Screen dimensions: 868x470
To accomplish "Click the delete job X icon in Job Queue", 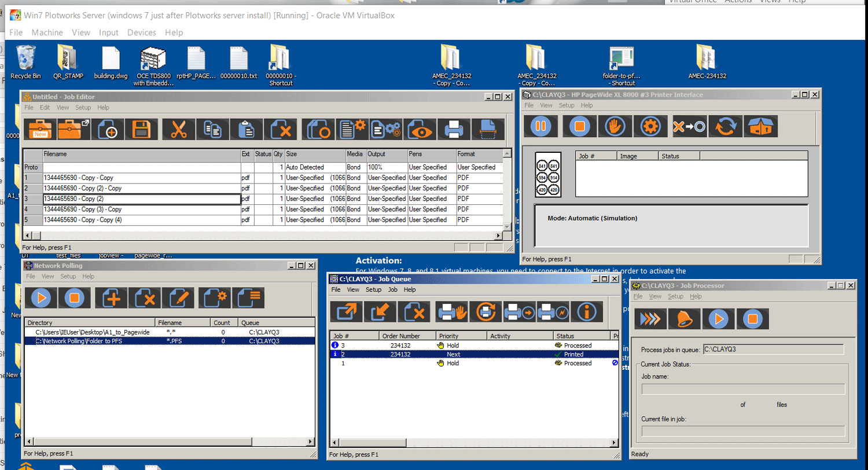I will point(414,312).
